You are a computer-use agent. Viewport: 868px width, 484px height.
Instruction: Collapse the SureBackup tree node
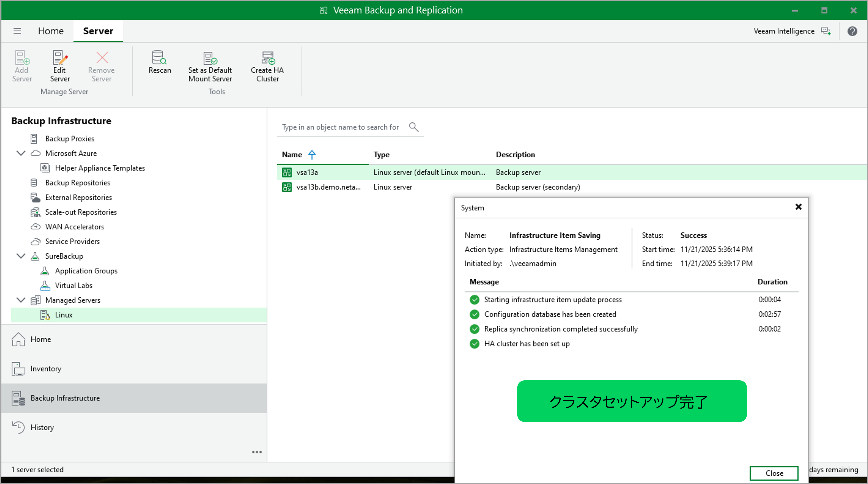click(21, 256)
